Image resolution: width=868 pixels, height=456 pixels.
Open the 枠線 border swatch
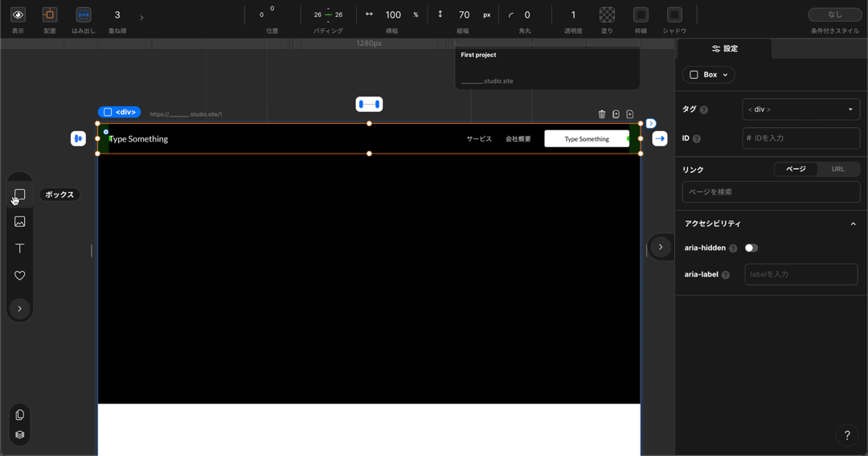point(641,15)
